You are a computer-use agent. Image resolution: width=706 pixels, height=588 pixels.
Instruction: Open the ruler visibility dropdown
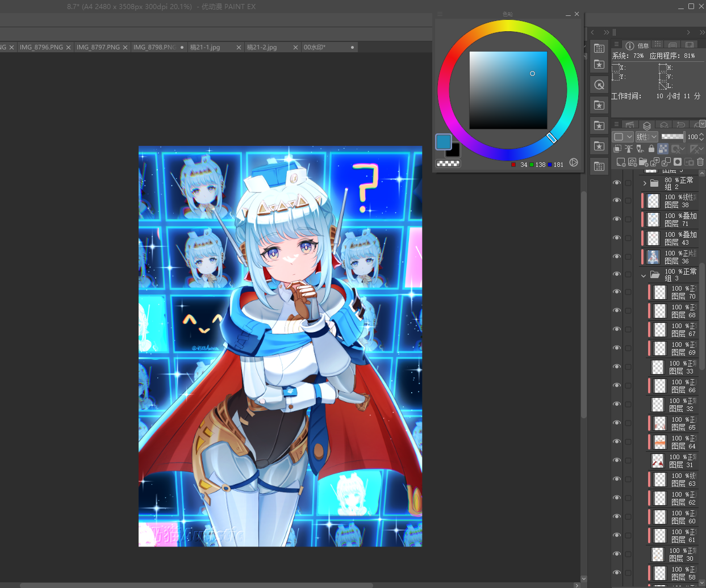tap(696, 149)
